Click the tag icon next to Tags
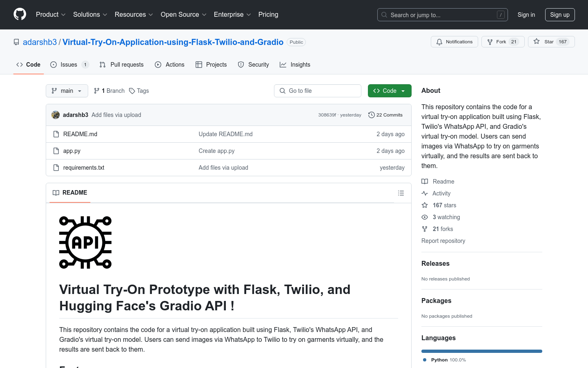The height and width of the screenshot is (368, 588). coord(132,91)
